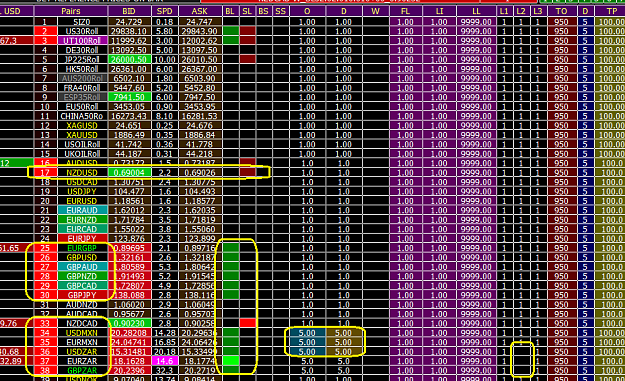
Task: Open the GBPUSD pair button
Action: pyautogui.click(x=82, y=257)
